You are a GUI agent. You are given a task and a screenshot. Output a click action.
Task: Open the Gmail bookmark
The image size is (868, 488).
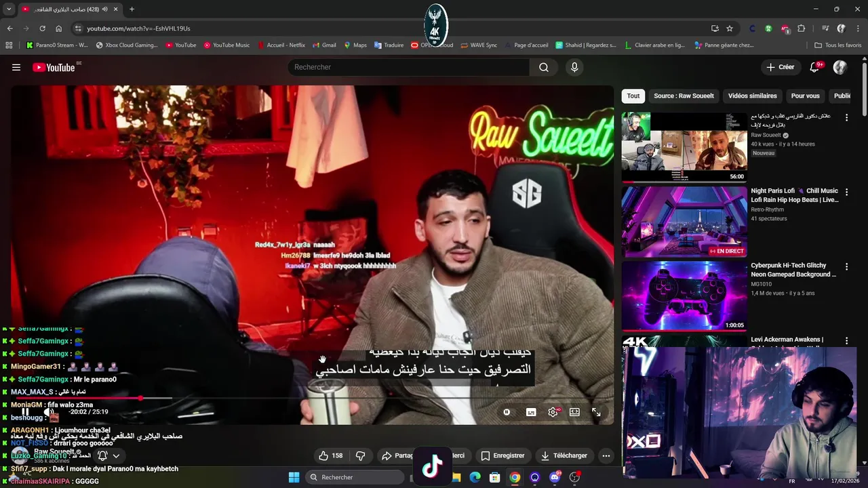pos(324,45)
